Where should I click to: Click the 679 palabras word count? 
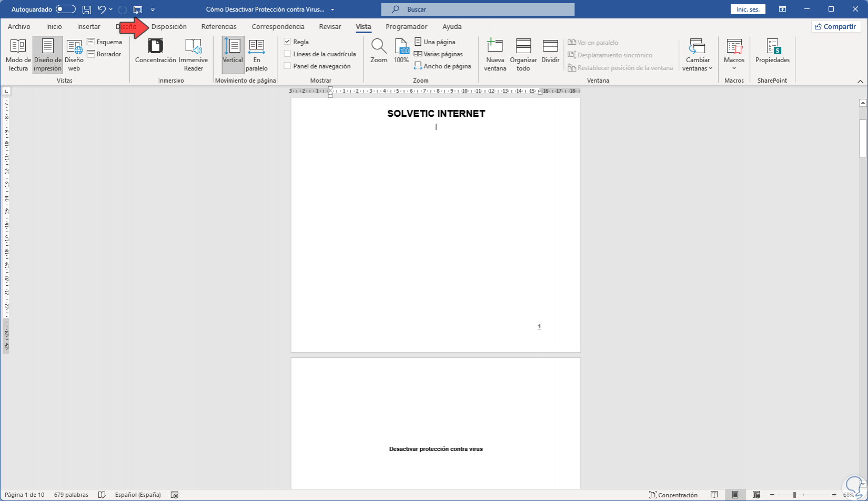point(71,495)
